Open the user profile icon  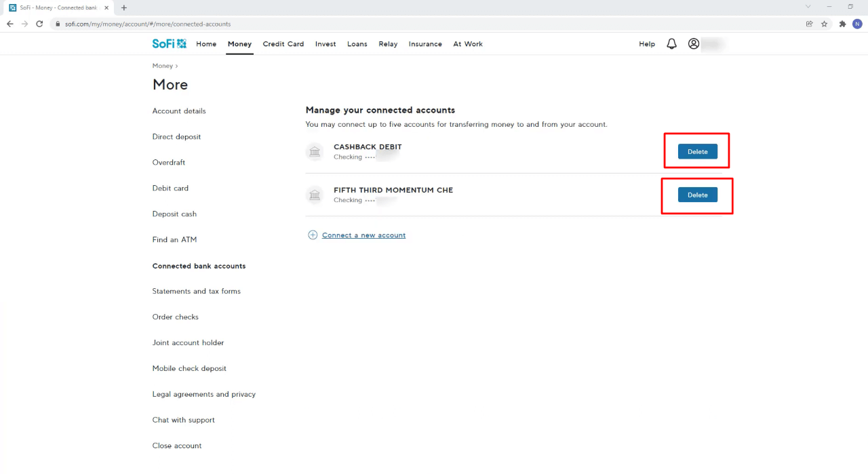pyautogui.click(x=693, y=43)
